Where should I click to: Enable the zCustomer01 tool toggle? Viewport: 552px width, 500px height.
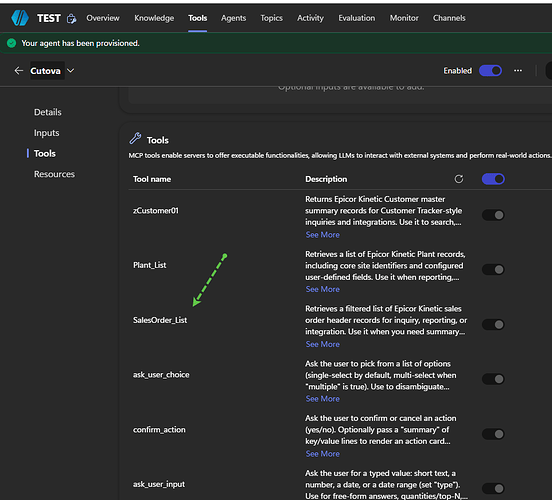(493, 215)
